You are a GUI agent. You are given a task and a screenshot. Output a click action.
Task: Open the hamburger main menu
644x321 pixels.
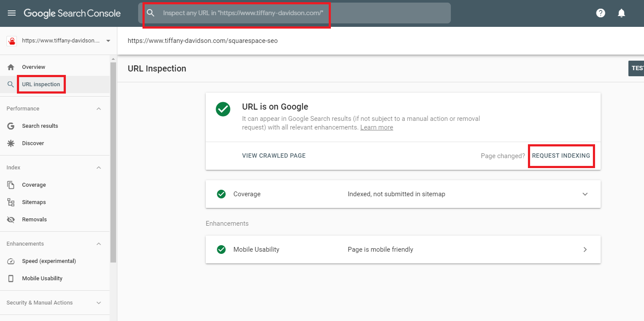click(x=12, y=13)
